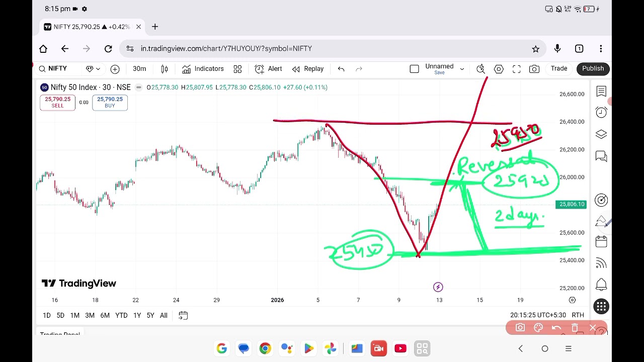Click the 25,790.25 SELL button
This screenshot has height=362, width=644.
[57, 103]
